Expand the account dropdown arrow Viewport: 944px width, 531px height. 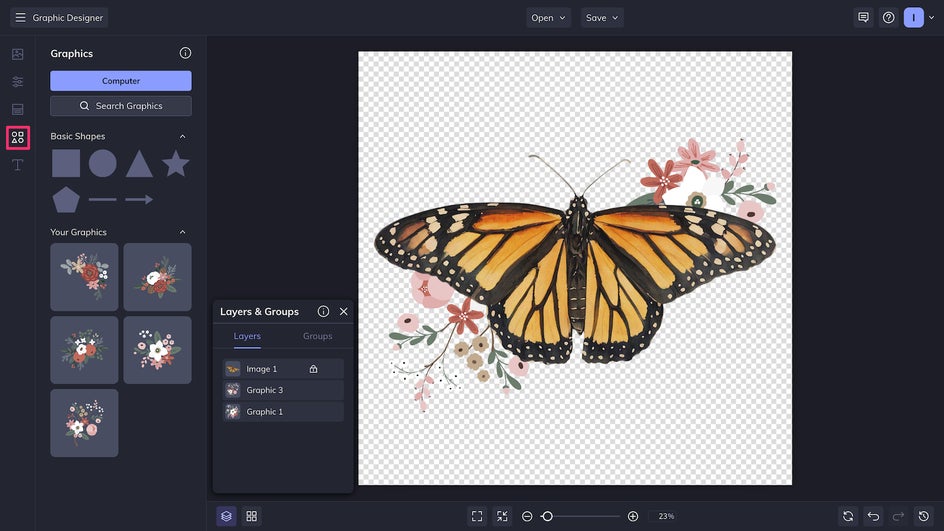point(931,17)
